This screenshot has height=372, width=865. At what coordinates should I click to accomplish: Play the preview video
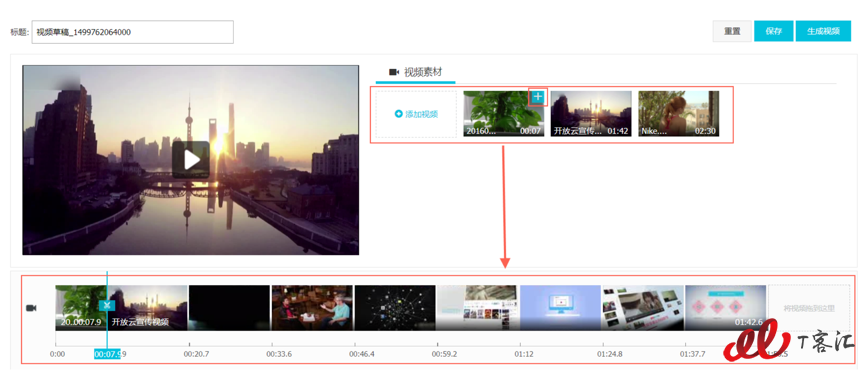pyautogui.click(x=191, y=160)
